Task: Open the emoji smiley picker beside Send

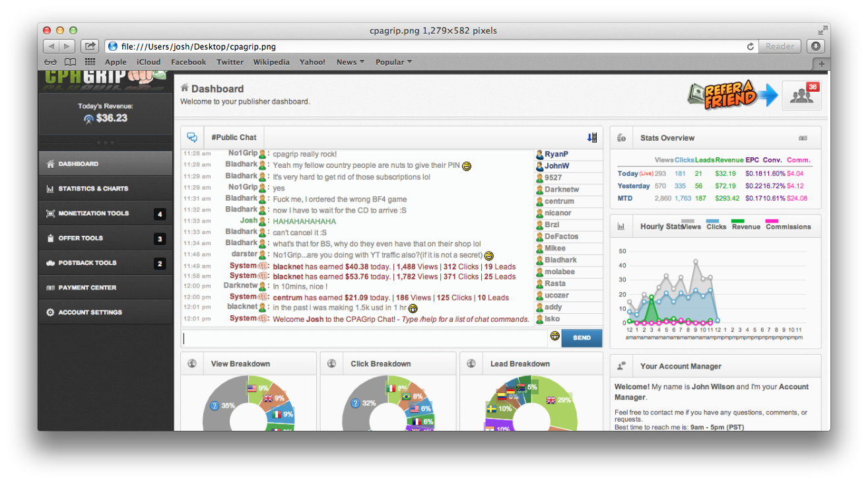Action: click(554, 337)
